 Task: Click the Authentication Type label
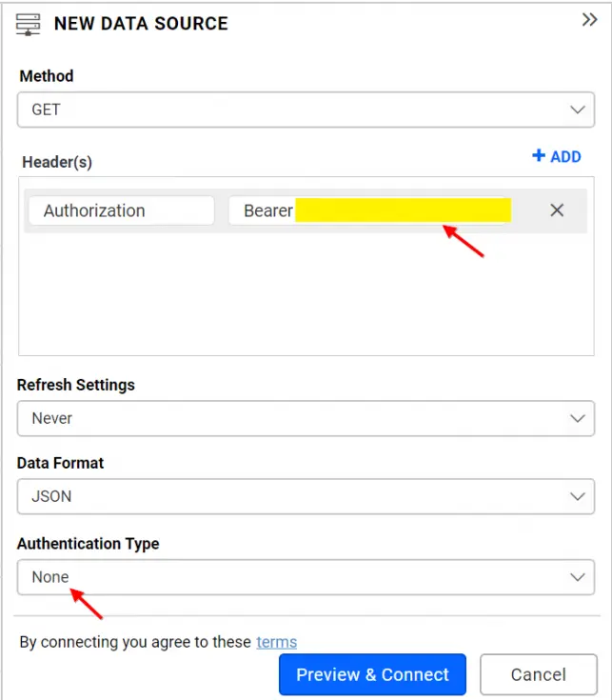[x=89, y=544]
